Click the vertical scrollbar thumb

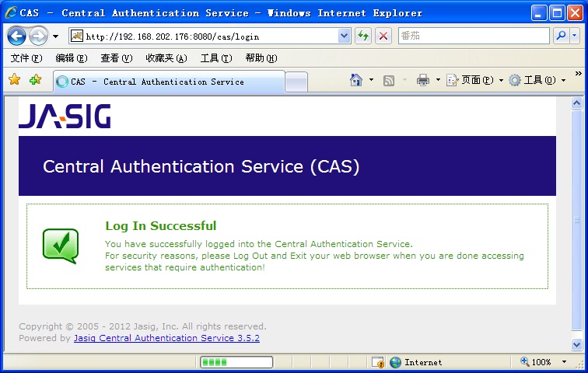pos(577,220)
